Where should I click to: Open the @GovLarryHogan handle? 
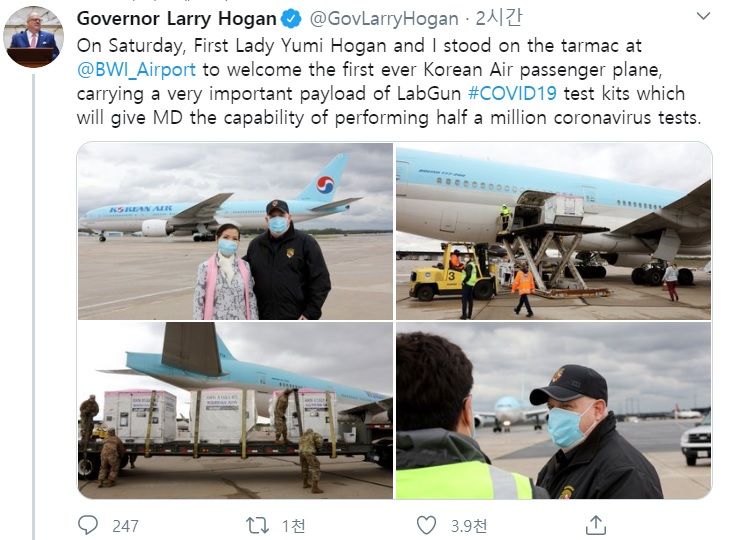click(x=384, y=19)
